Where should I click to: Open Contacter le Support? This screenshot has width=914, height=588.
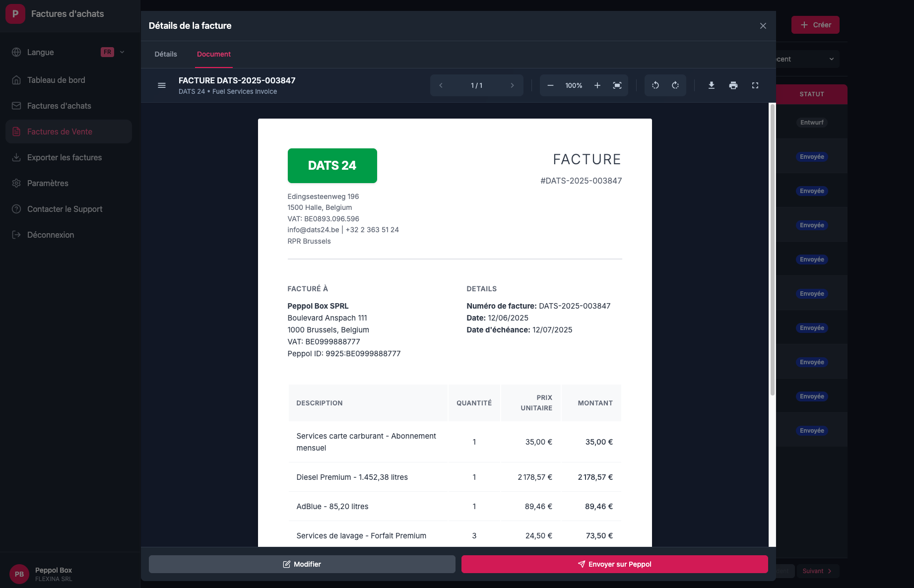coord(68,209)
